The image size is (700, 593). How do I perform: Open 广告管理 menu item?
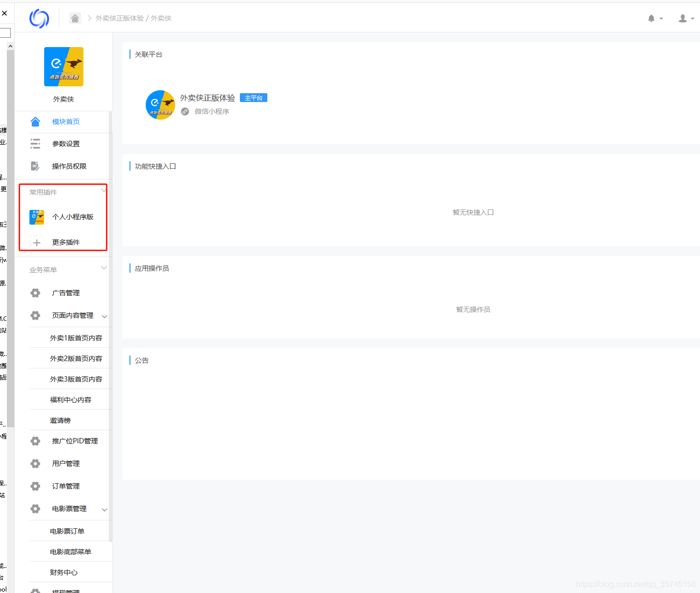pos(66,293)
